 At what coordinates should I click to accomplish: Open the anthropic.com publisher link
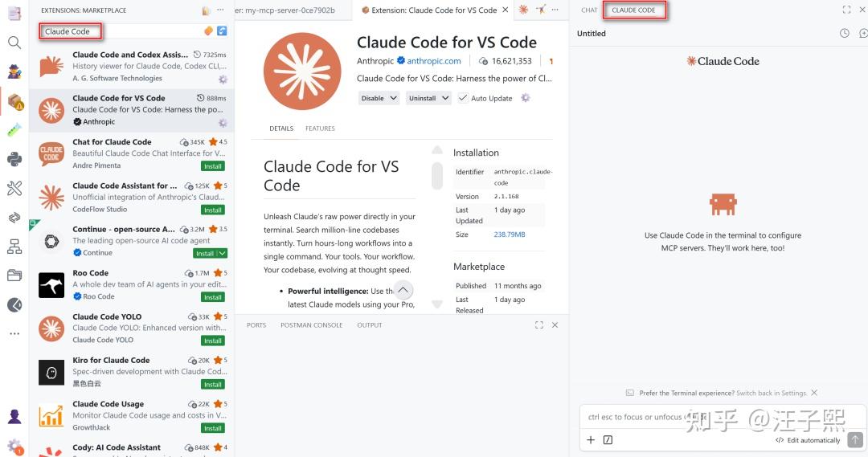point(434,61)
